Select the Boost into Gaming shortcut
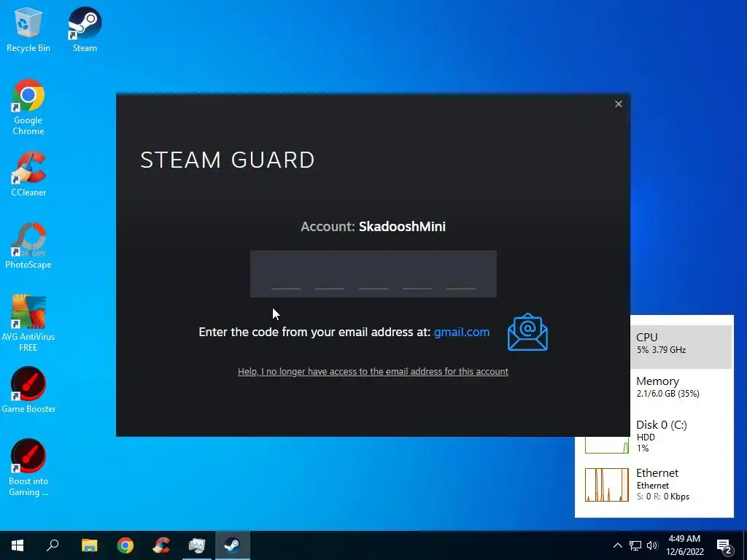The width and height of the screenshot is (747, 560). pos(28,467)
